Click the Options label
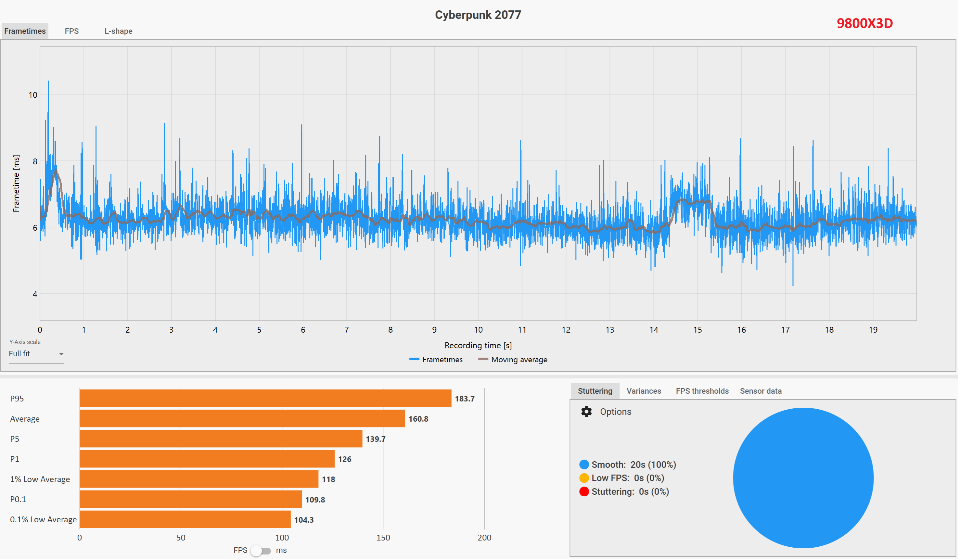960x560 pixels. tap(617, 413)
